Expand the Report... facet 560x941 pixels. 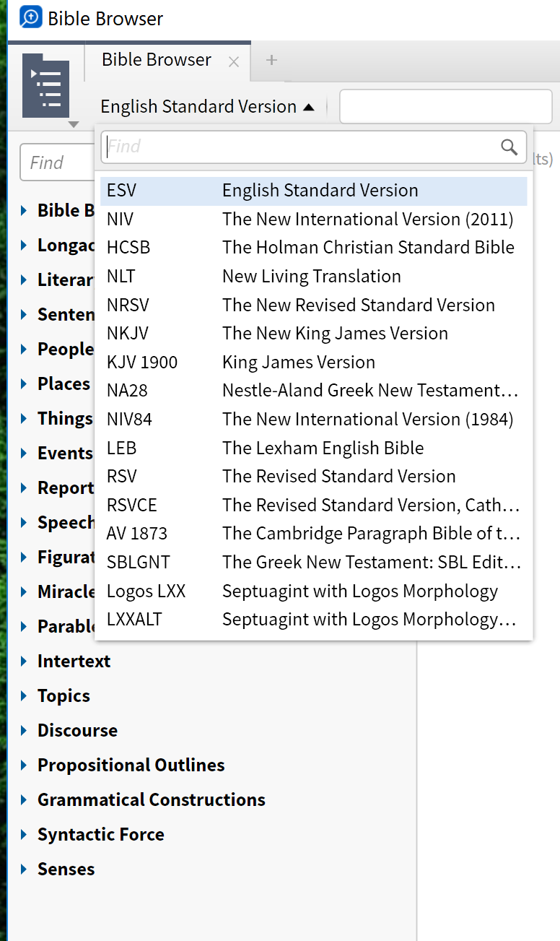[x=24, y=487]
